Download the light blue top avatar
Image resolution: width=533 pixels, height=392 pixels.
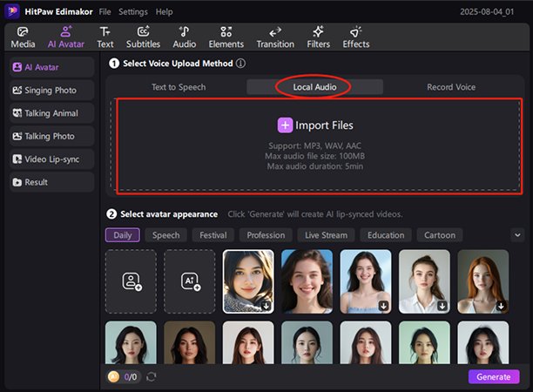[383, 306]
